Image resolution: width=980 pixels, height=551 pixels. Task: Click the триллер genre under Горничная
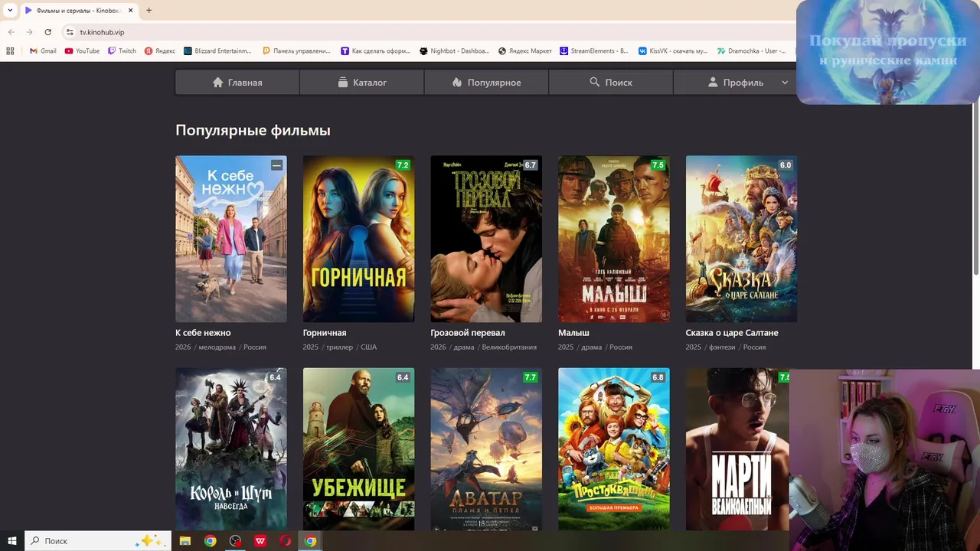pyautogui.click(x=339, y=347)
